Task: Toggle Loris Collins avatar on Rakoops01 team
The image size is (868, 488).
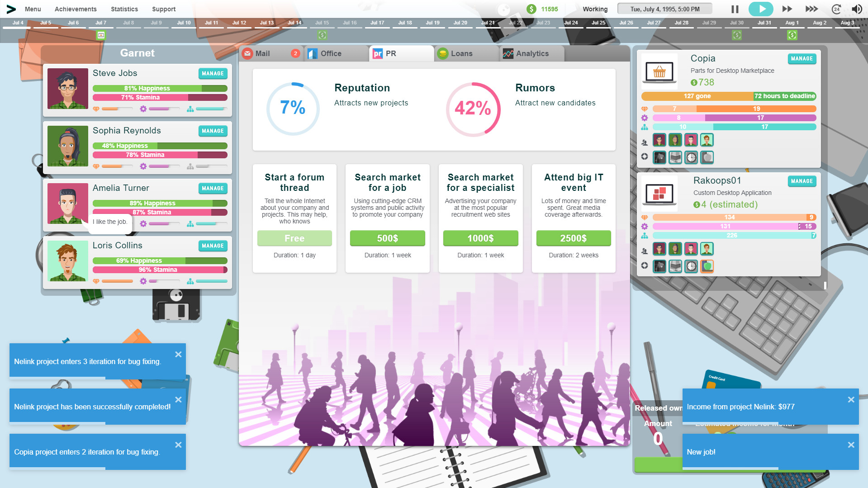Action: (707, 249)
